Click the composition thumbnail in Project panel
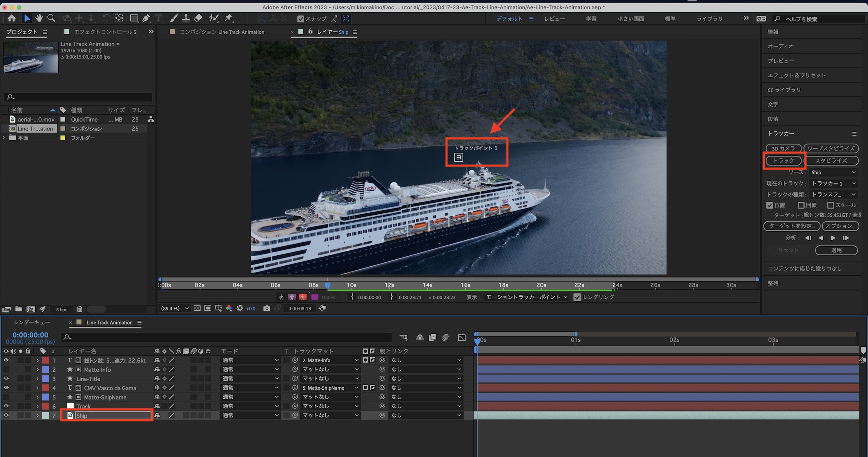This screenshot has height=457, width=868. coord(31,57)
